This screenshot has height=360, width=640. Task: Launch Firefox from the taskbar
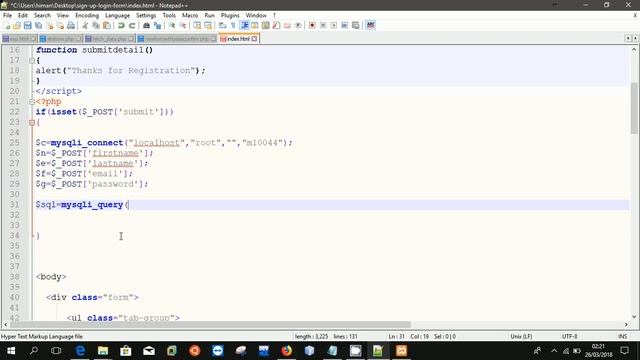287,351
